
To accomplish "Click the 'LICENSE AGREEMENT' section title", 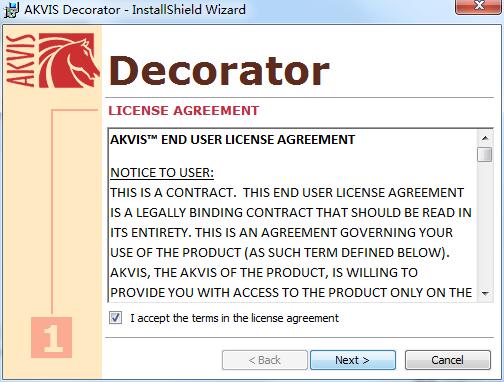I will point(184,111).
